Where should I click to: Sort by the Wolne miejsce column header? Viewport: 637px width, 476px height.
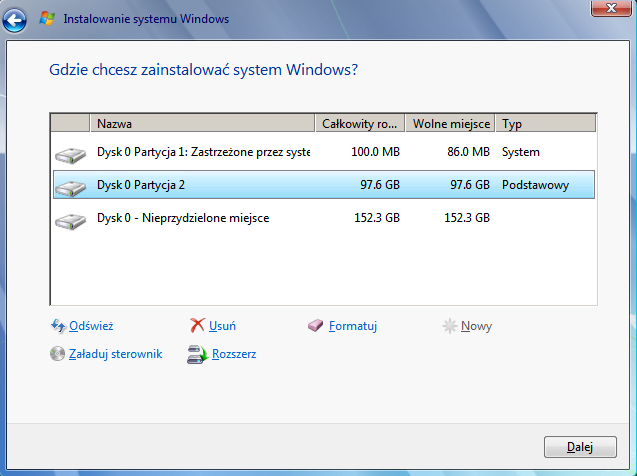[x=450, y=123]
